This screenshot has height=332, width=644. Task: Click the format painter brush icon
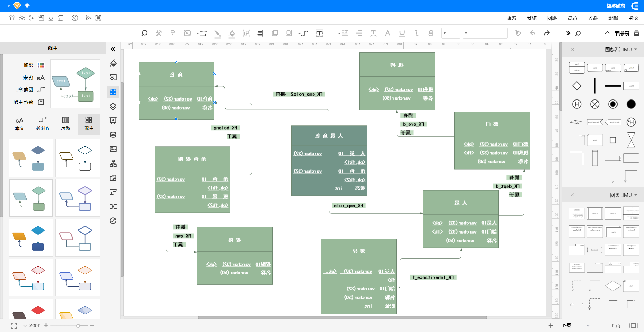pos(518,33)
